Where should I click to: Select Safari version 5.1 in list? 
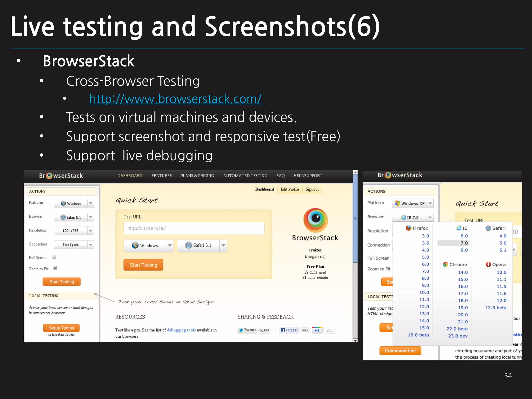[503, 250]
